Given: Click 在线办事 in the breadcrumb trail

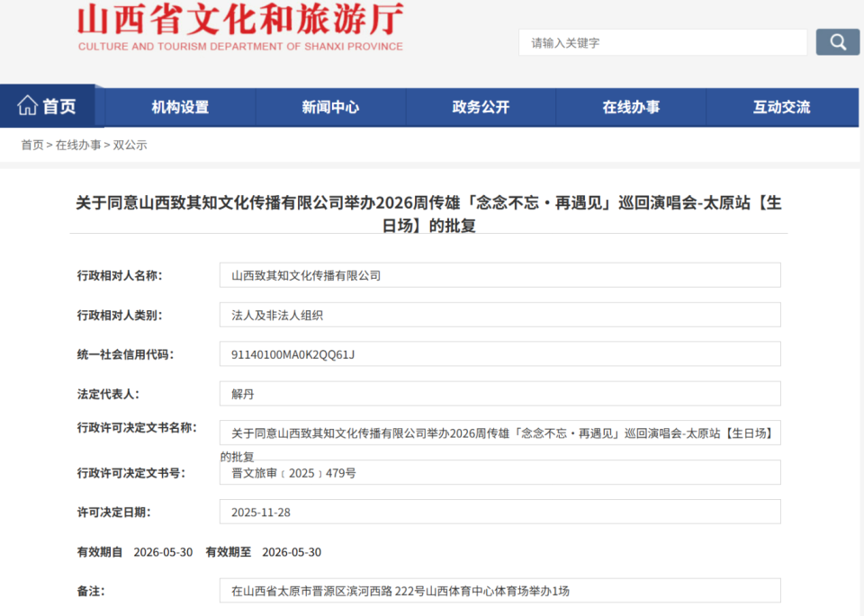Looking at the screenshot, I should (x=79, y=144).
